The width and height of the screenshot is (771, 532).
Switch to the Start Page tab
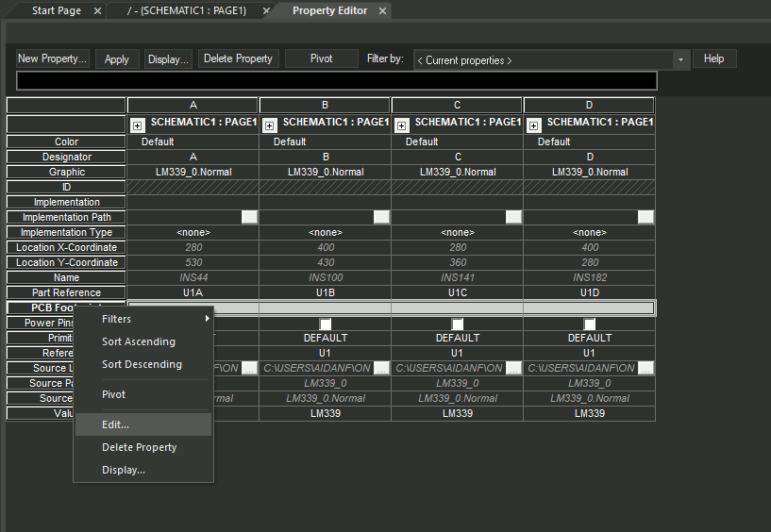(57, 10)
